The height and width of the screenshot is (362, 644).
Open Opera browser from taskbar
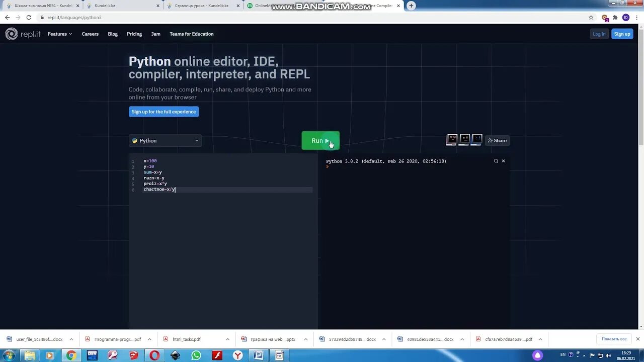154,355
